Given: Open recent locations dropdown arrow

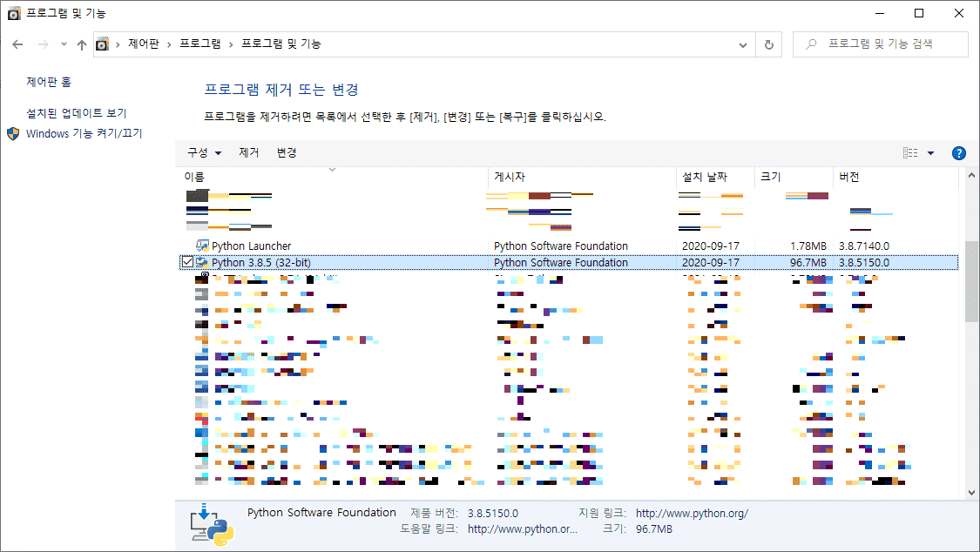Looking at the screenshot, I should [x=64, y=44].
